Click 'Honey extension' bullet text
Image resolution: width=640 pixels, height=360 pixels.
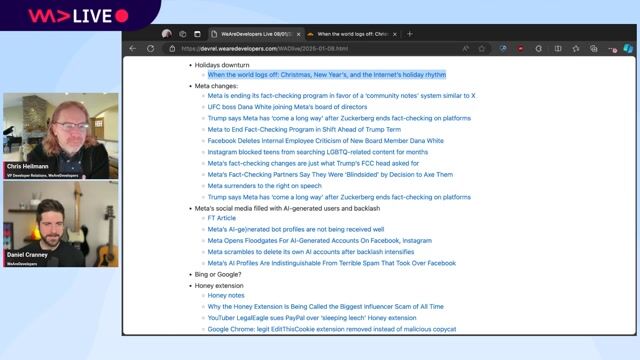(x=219, y=286)
